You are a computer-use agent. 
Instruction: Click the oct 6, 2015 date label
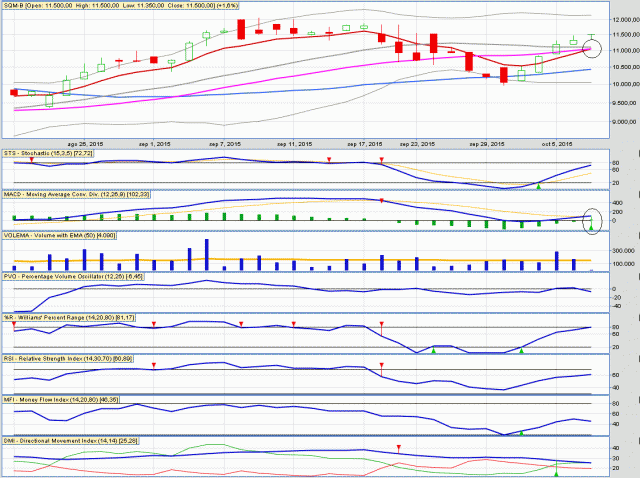point(557,144)
